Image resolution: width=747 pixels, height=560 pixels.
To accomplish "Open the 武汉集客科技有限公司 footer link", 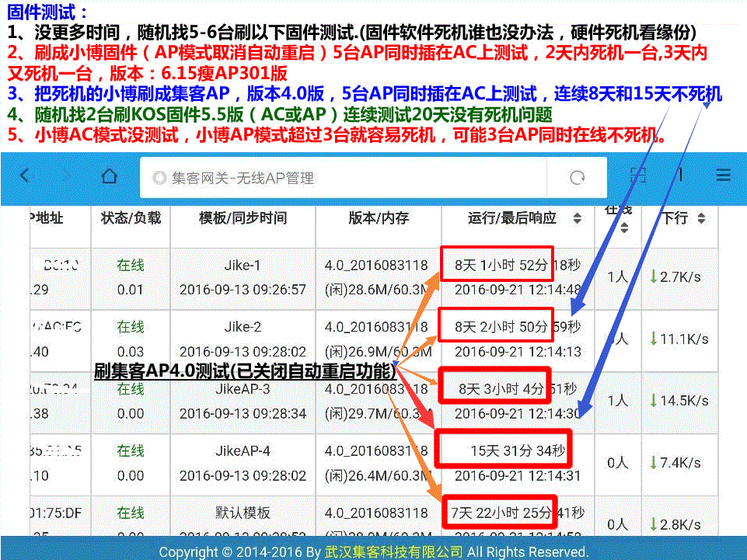I will (x=393, y=552).
